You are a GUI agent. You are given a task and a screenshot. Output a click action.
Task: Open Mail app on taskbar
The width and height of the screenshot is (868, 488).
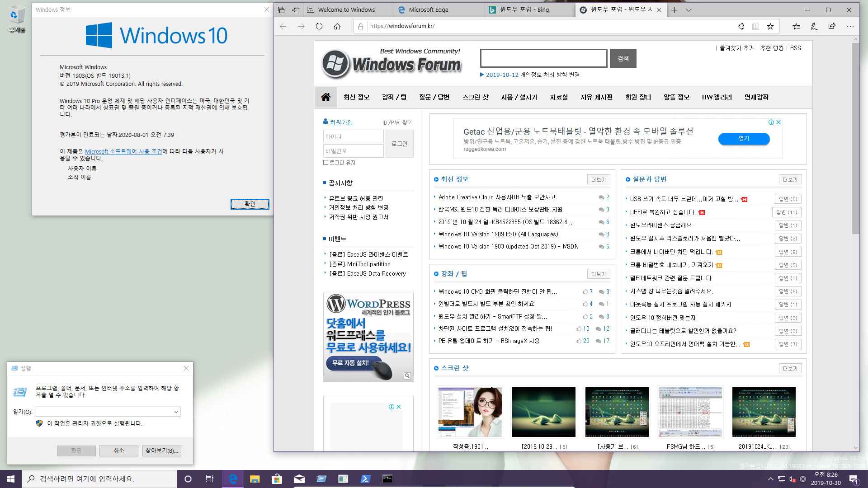click(x=299, y=479)
